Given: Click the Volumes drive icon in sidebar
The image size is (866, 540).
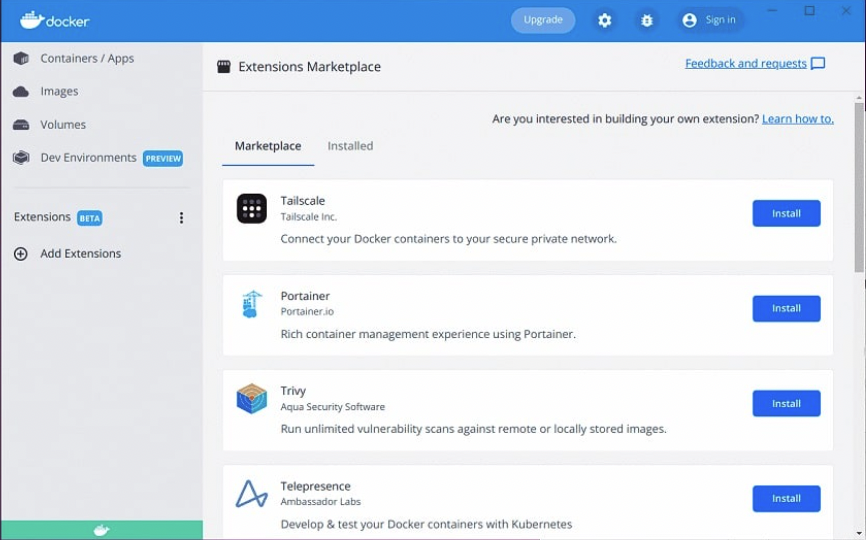Looking at the screenshot, I should [x=21, y=125].
